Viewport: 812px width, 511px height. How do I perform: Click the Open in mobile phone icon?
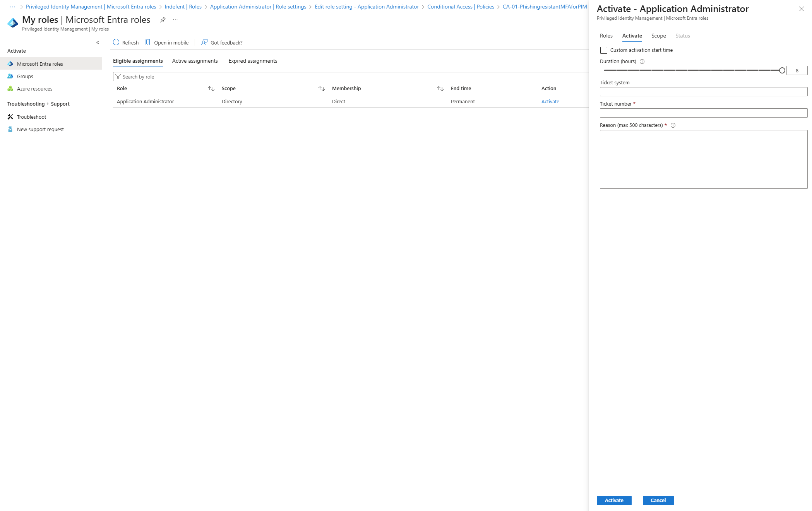148,43
